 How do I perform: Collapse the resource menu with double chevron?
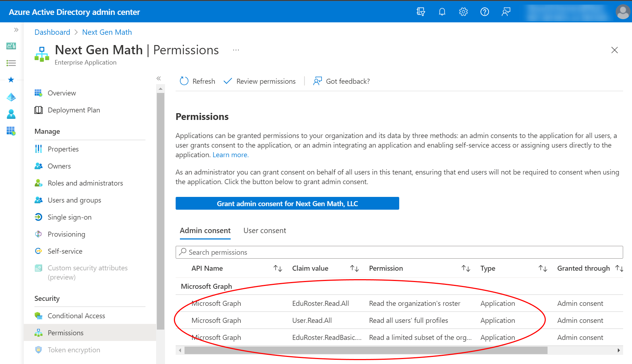pyautogui.click(x=159, y=78)
